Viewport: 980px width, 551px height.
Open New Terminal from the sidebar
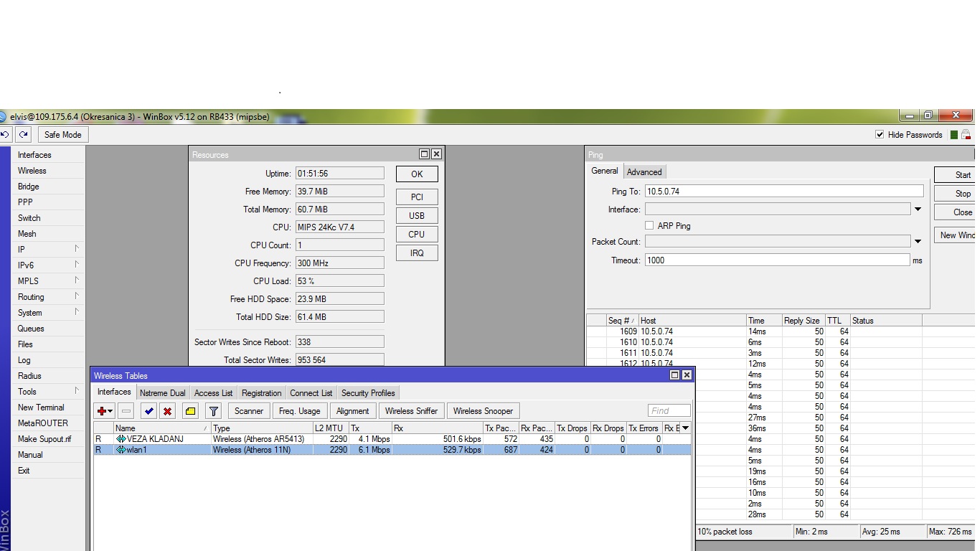[41, 408]
